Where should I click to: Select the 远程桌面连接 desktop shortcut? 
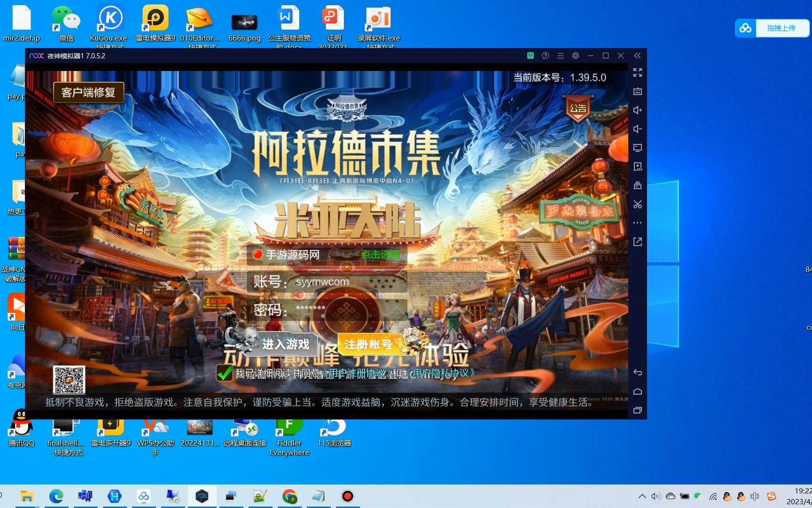tap(245, 433)
